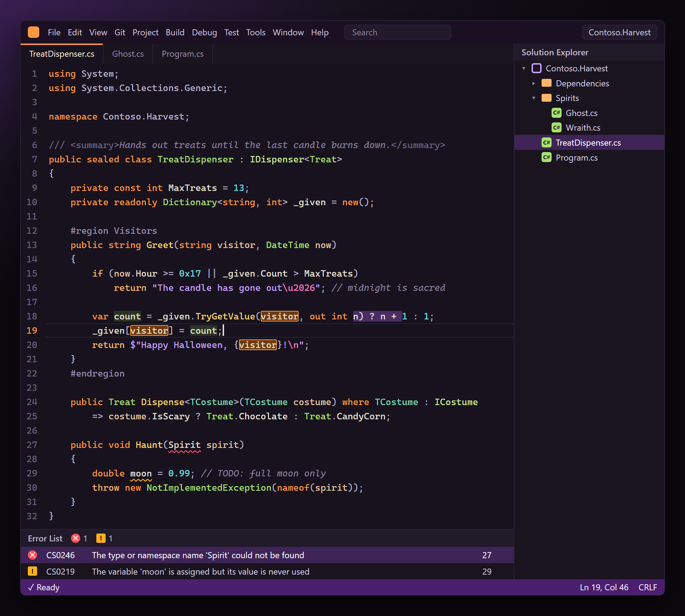Collapse the Spirits folder arrow

pos(534,98)
